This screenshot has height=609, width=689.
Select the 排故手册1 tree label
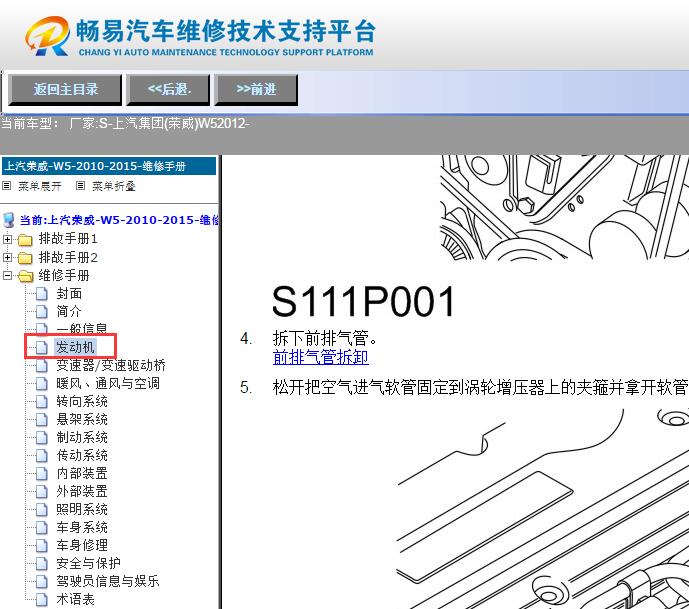[x=68, y=239]
